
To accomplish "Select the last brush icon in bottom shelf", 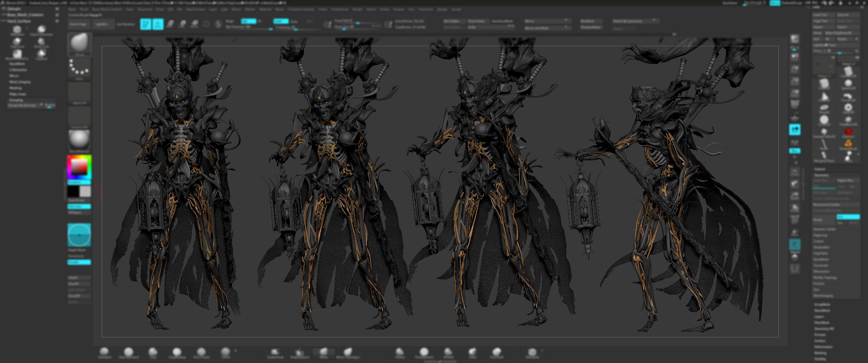I will coord(532,353).
